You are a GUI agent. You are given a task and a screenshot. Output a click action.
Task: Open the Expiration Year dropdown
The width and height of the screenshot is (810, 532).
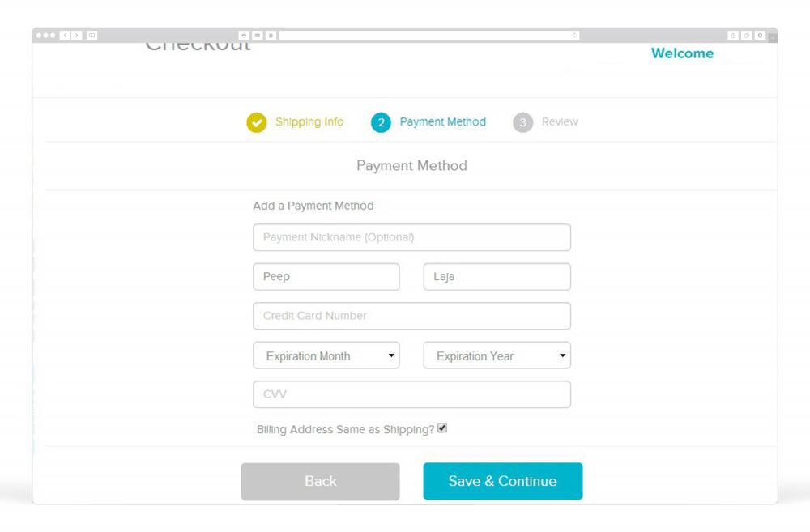(x=497, y=355)
